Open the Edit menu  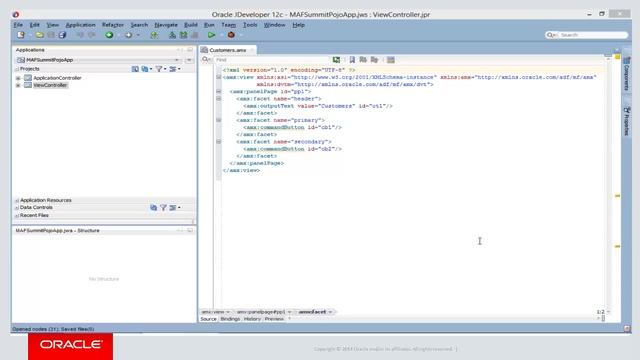click(34, 25)
